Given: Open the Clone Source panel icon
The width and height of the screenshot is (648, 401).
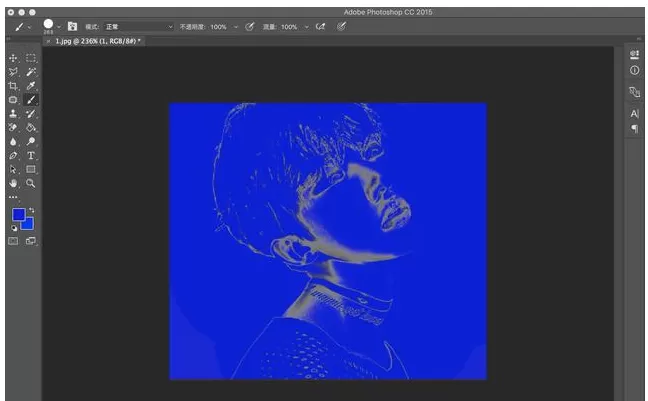Looking at the screenshot, I should (x=634, y=92).
